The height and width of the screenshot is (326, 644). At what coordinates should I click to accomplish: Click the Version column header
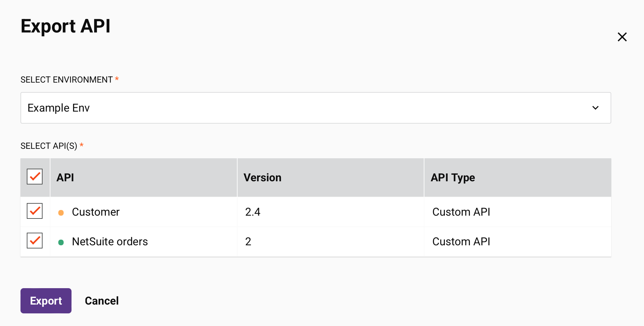click(262, 177)
